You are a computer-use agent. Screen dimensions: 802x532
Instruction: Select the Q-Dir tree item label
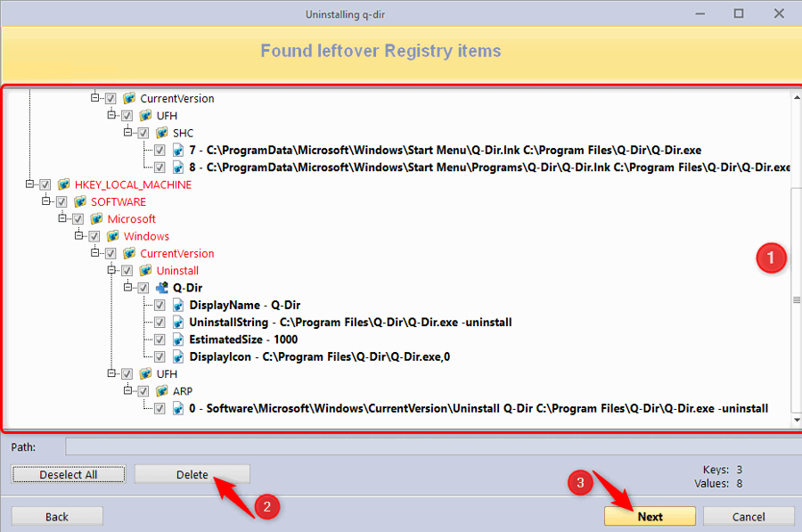(188, 288)
